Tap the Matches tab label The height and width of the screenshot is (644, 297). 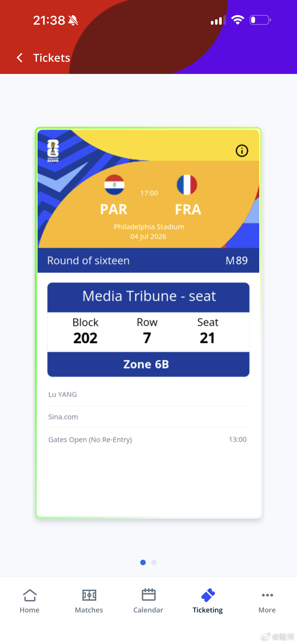(89, 610)
